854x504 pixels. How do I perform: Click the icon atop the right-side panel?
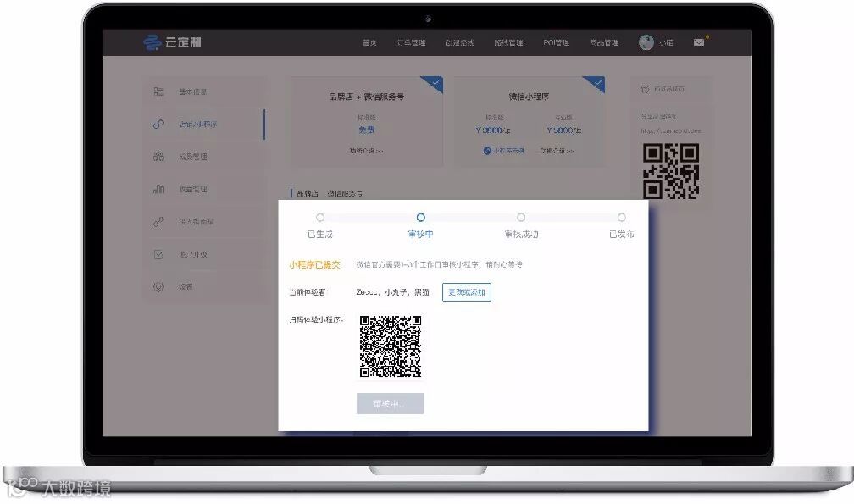645,89
